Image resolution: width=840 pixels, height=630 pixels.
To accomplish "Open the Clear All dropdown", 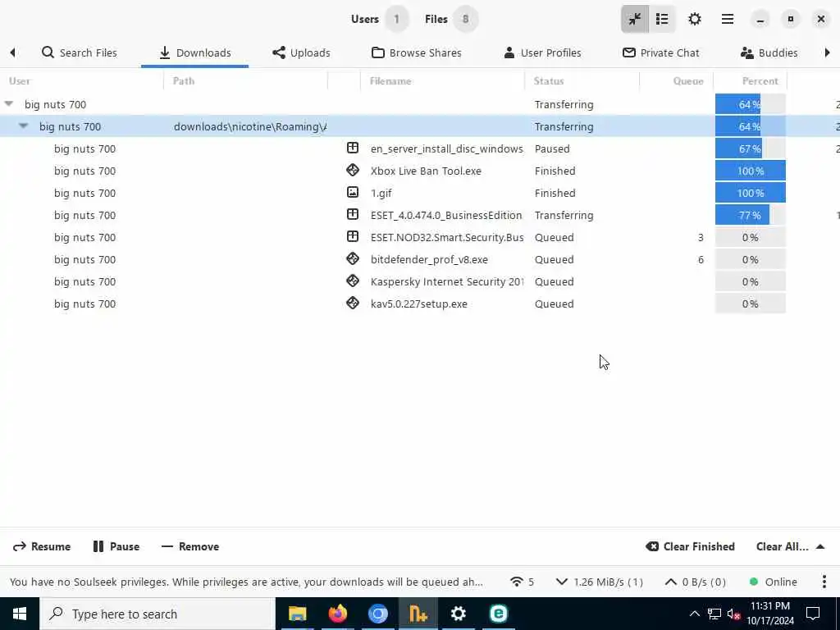I will point(790,546).
